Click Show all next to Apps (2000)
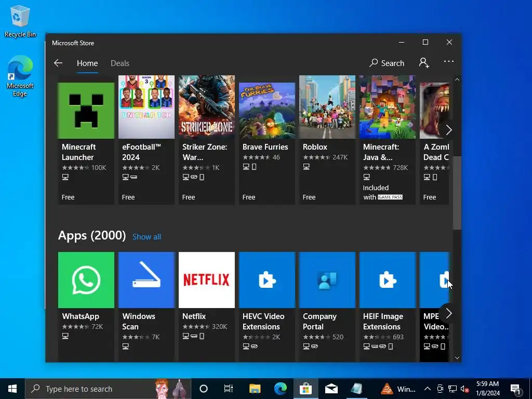Screen dimensions: 532x399 (x=147, y=237)
